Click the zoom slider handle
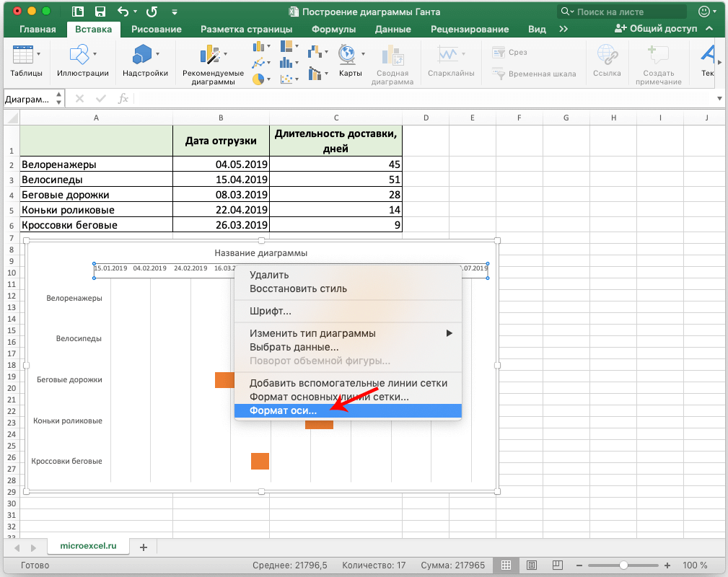Viewport: 728px width, 577px height. point(623,565)
